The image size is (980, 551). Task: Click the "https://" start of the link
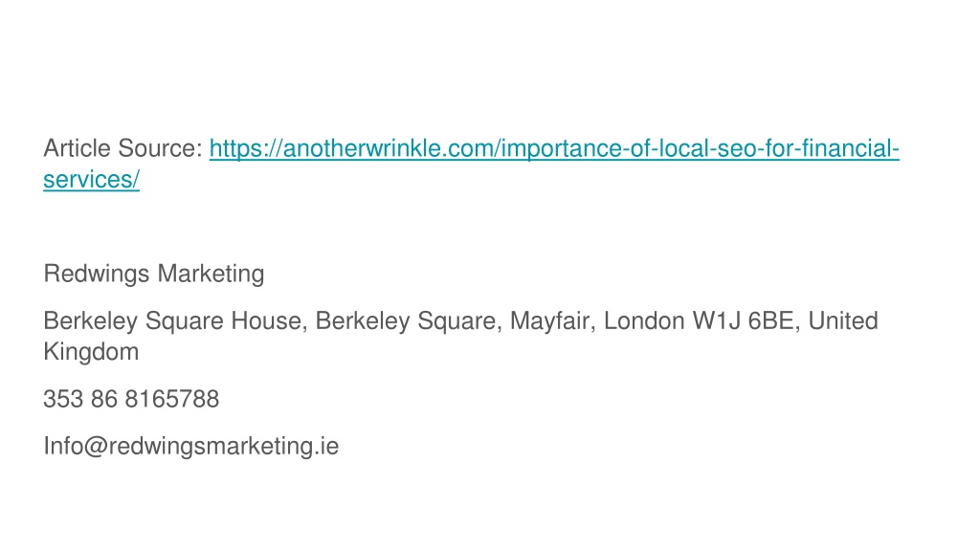point(246,148)
